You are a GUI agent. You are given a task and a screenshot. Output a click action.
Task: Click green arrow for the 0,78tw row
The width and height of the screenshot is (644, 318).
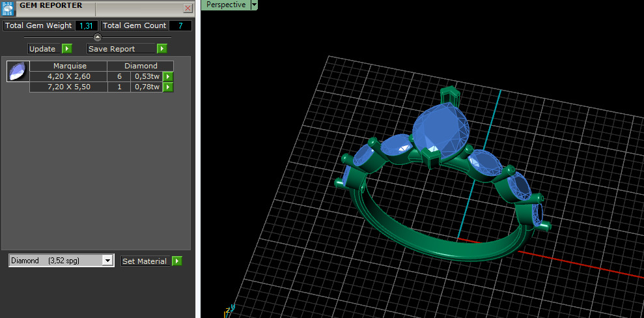pyautogui.click(x=168, y=87)
